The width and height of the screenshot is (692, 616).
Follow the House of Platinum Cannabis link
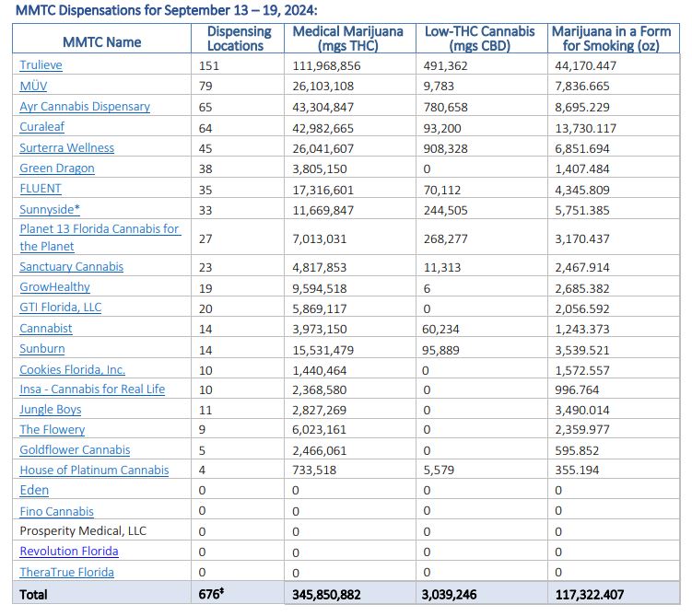coord(94,470)
